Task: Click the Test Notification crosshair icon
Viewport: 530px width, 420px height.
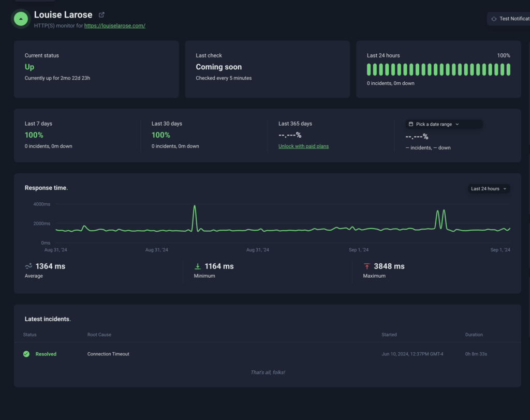Action: point(494,19)
